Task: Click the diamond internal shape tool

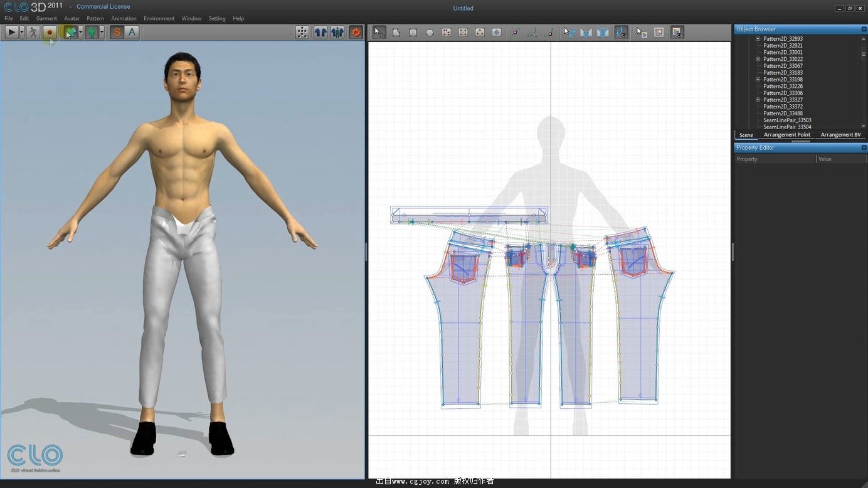Action: click(x=497, y=32)
